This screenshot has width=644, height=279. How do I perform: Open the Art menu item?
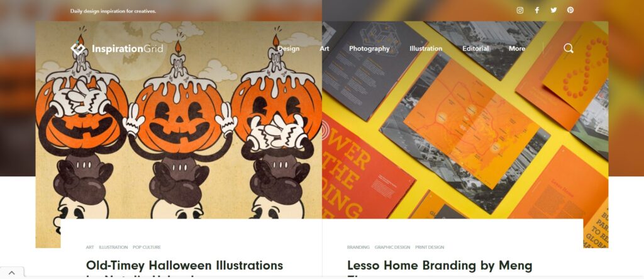[x=325, y=48]
